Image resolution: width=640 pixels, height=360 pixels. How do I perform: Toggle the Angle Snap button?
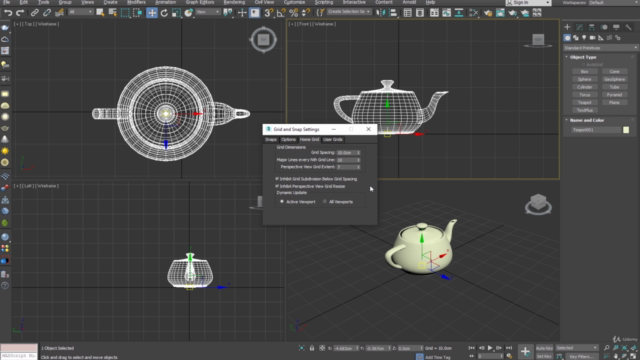coord(281,13)
